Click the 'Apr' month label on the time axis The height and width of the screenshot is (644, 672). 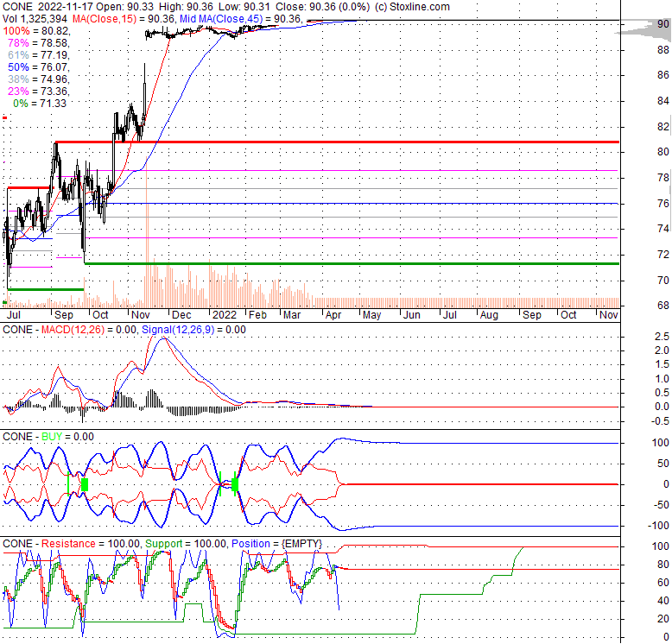pos(333,315)
